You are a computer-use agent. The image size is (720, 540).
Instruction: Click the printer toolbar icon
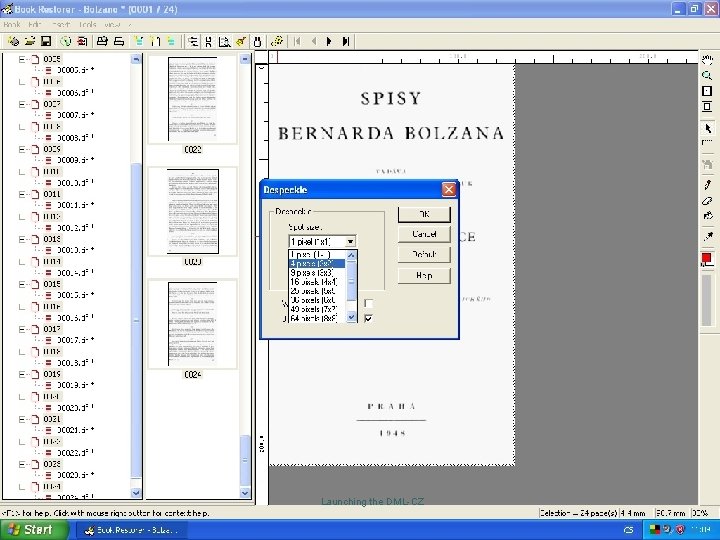coord(102,41)
